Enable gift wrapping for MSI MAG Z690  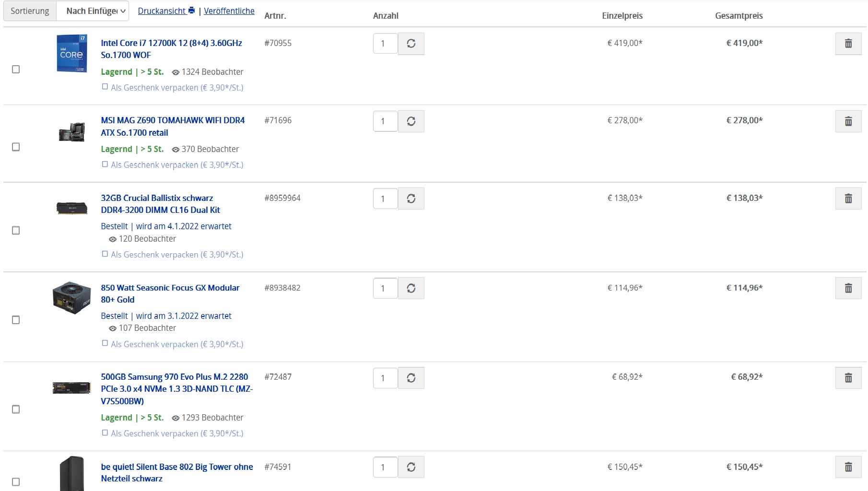point(105,164)
